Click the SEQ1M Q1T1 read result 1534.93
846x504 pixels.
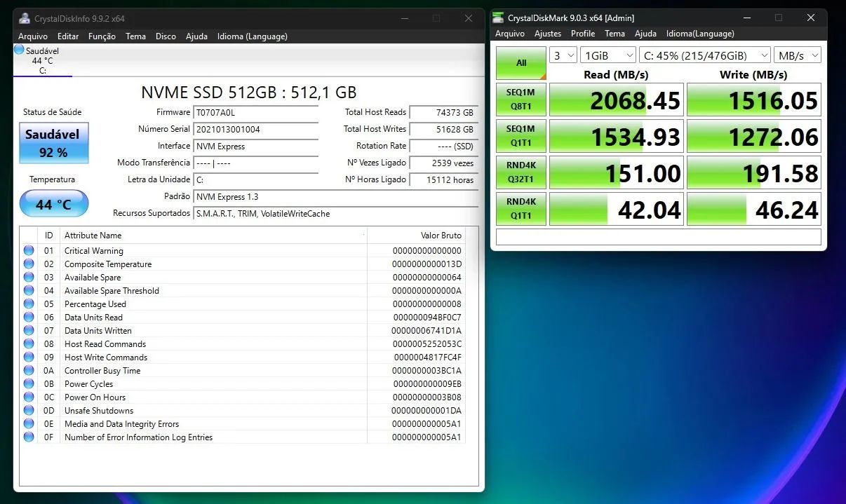click(616, 137)
